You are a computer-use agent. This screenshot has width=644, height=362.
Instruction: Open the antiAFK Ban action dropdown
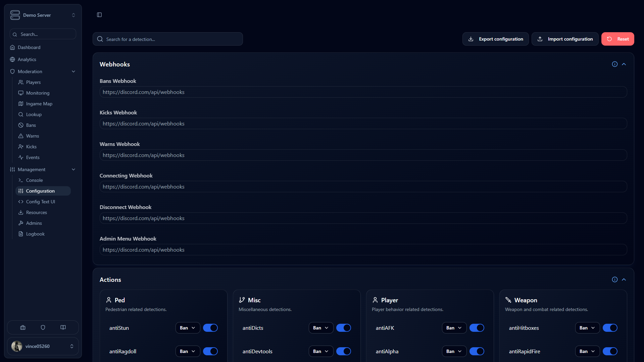(454, 328)
